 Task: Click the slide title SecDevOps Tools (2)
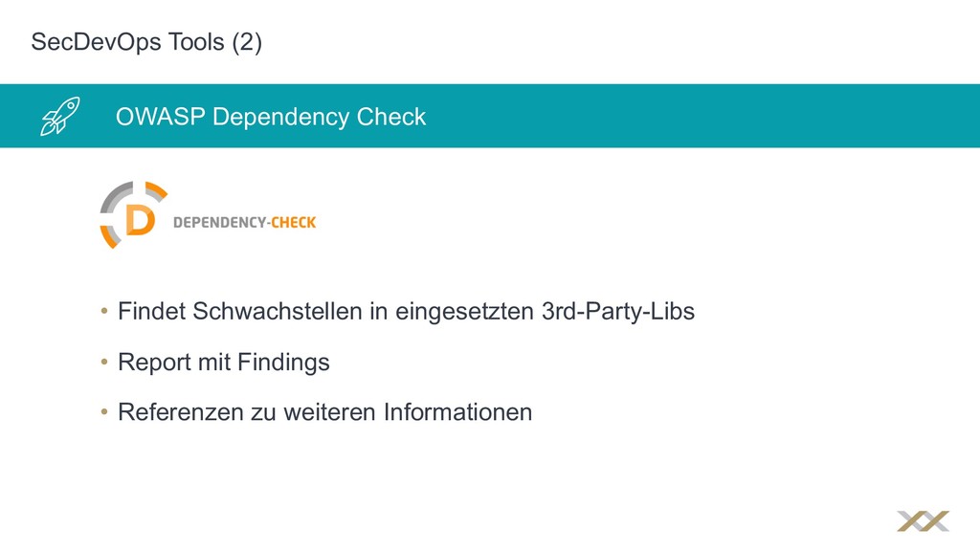[x=146, y=42]
